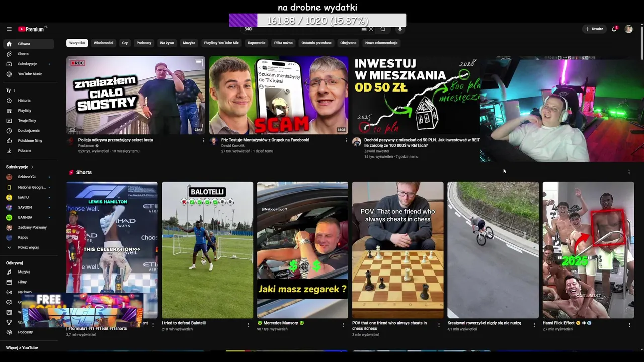The image size is (644, 362).
Task: Clear the search box with the X
Action: [x=371, y=29]
